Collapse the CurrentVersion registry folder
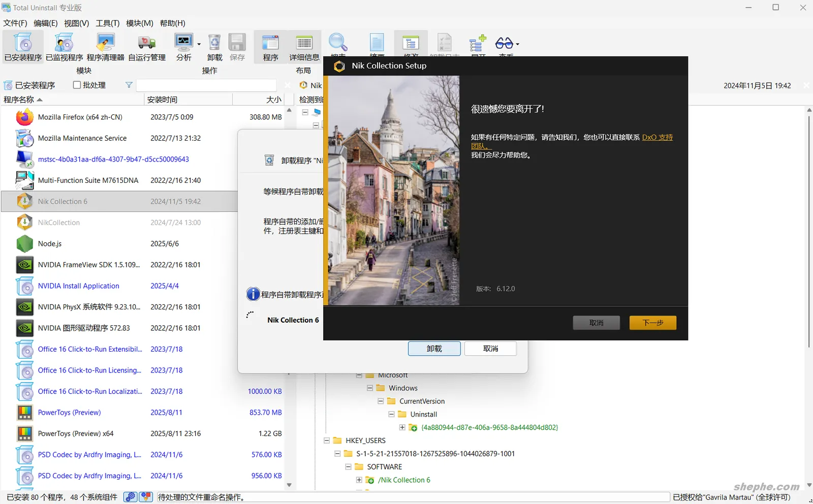 (x=381, y=401)
